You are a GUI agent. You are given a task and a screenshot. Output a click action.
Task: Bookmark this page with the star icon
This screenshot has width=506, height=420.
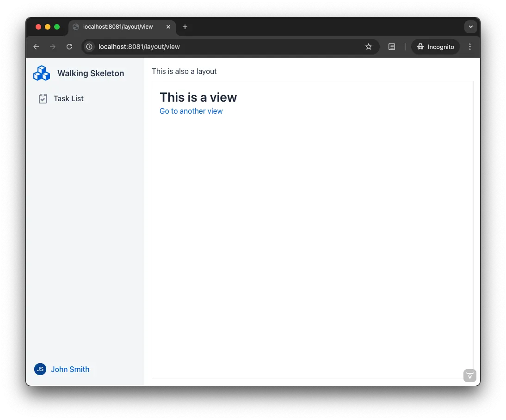369,47
